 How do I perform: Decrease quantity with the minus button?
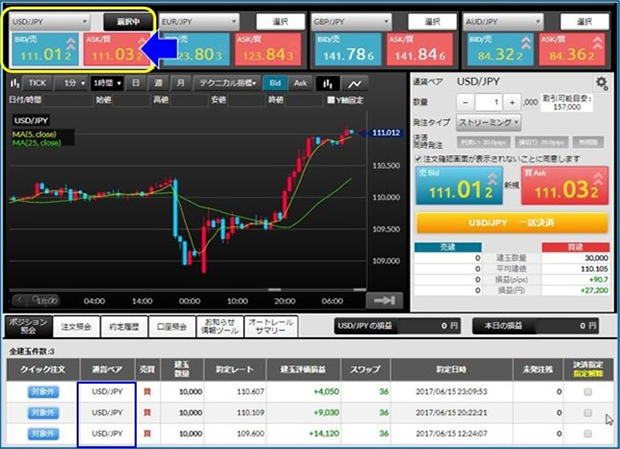coord(464,102)
